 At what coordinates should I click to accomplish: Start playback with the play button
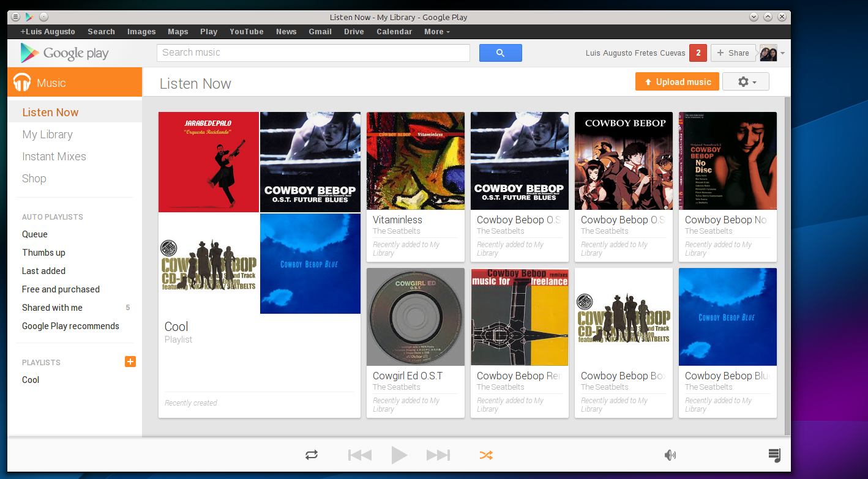(x=399, y=455)
